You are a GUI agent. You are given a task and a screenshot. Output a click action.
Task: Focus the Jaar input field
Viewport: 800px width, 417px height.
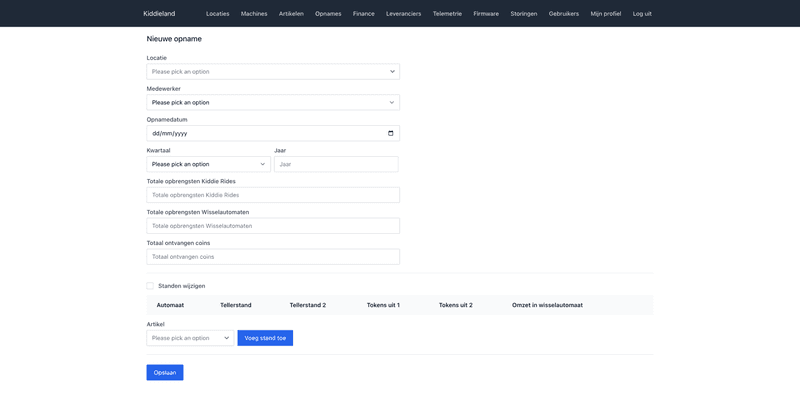coord(336,164)
